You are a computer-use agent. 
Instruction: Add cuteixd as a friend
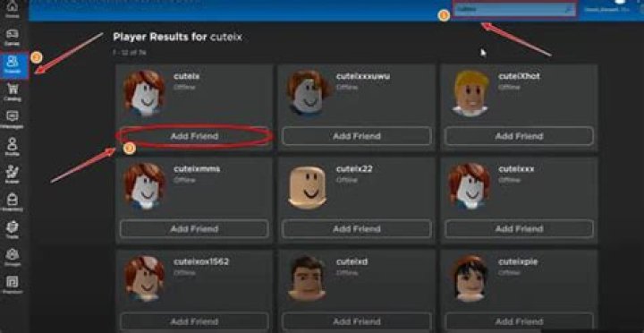point(357,321)
